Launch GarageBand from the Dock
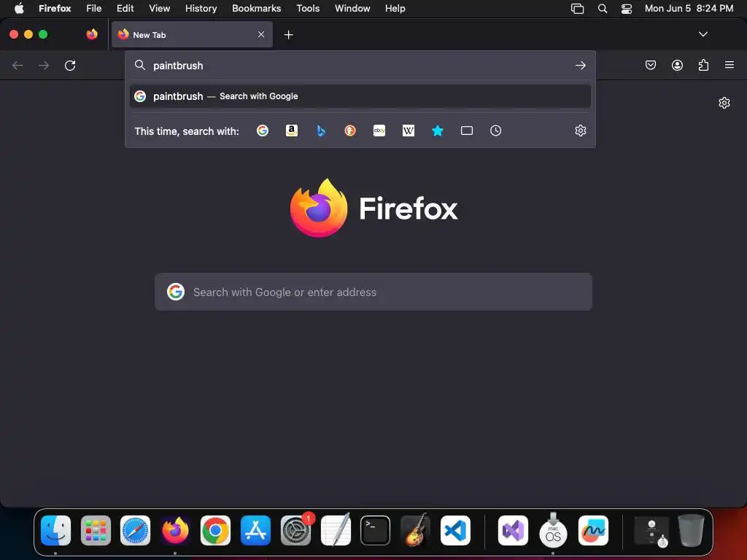 tap(415, 531)
